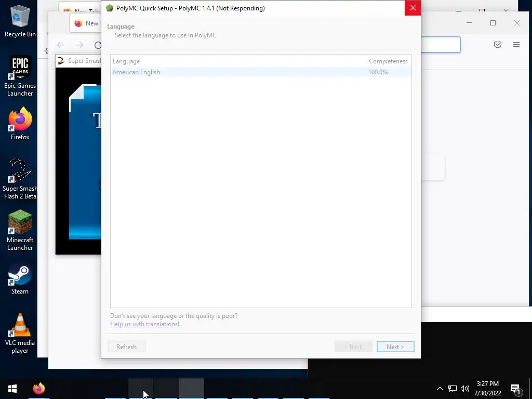Screen dimensions: 532x399
Task: Select the American English language row
Action: [x=261, y=72]
